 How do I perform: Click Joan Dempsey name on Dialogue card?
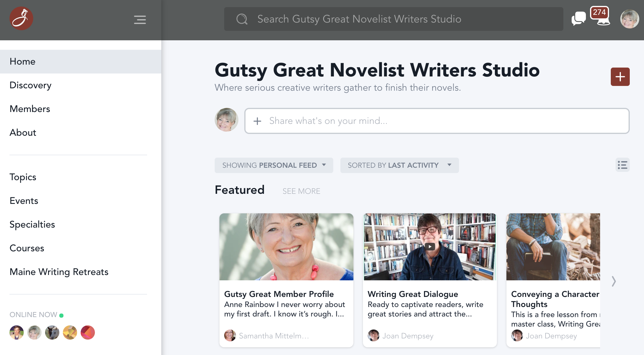click(408, 336)
